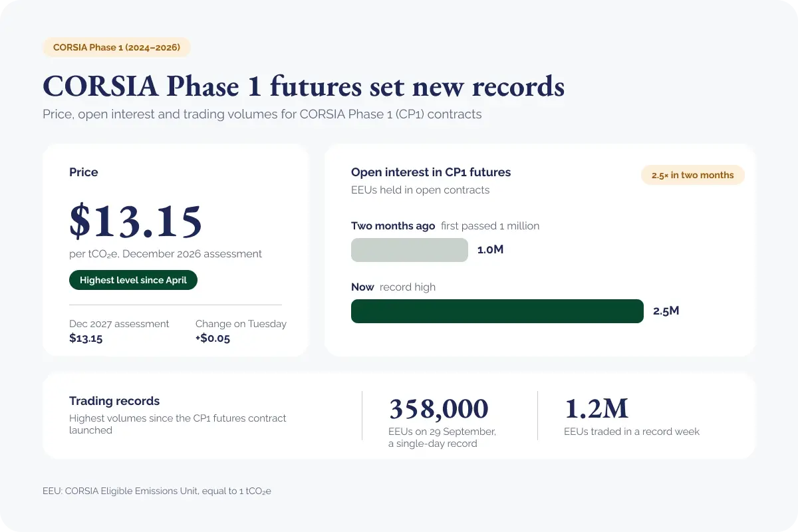Click the grey 1.0M bar
The width and height of the screenshot is (798, 532).
point(410,250)
